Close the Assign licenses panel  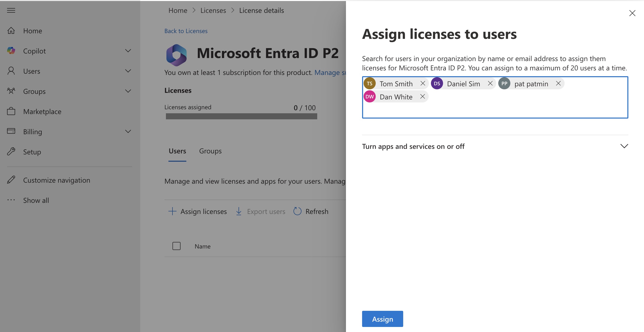(x=632, y=13)
